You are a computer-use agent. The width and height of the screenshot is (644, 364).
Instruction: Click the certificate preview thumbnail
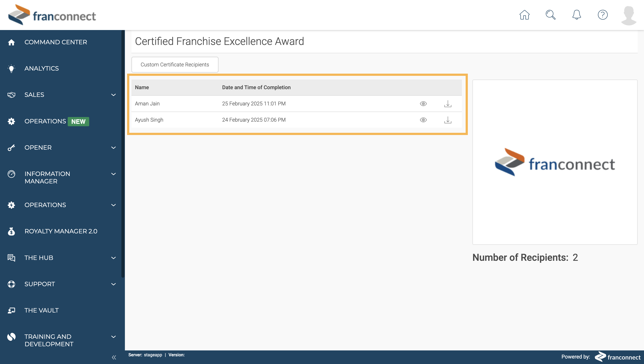[555, 162]
